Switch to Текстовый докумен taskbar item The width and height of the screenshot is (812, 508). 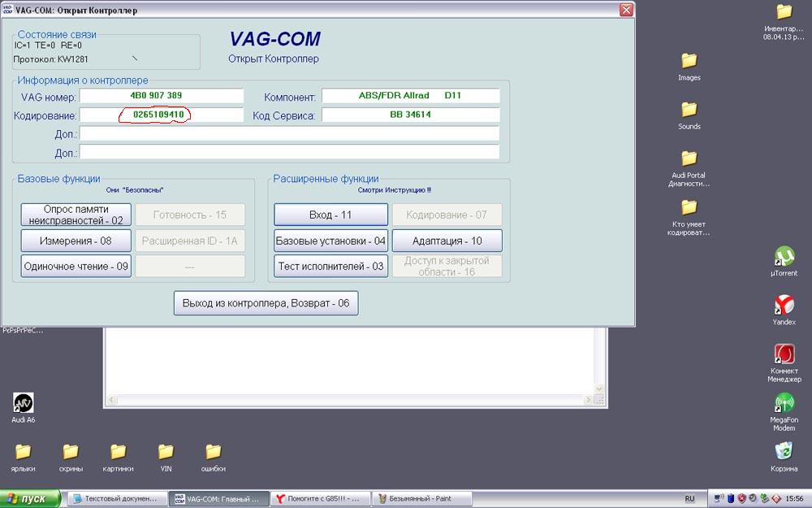tap(117, 499)
